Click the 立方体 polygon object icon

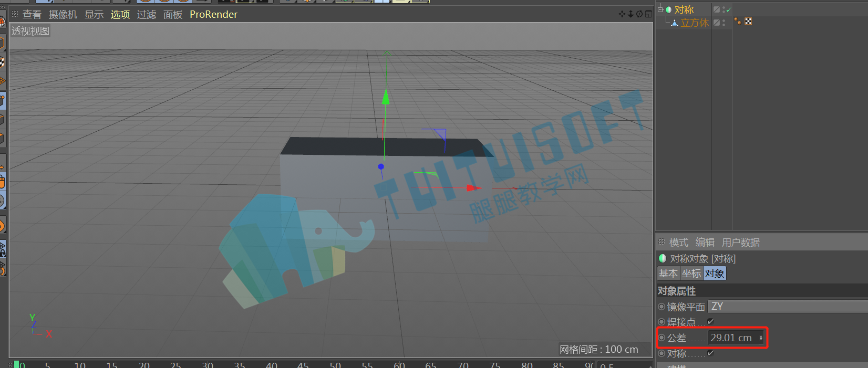[675, 23]
